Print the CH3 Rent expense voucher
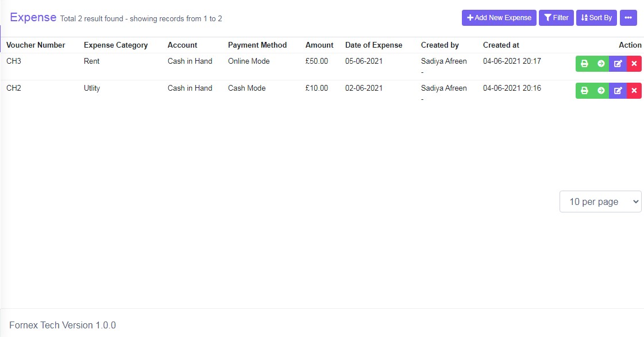Image resolution: width=644 pixels, height=337 pixels. tap(584, 64)
